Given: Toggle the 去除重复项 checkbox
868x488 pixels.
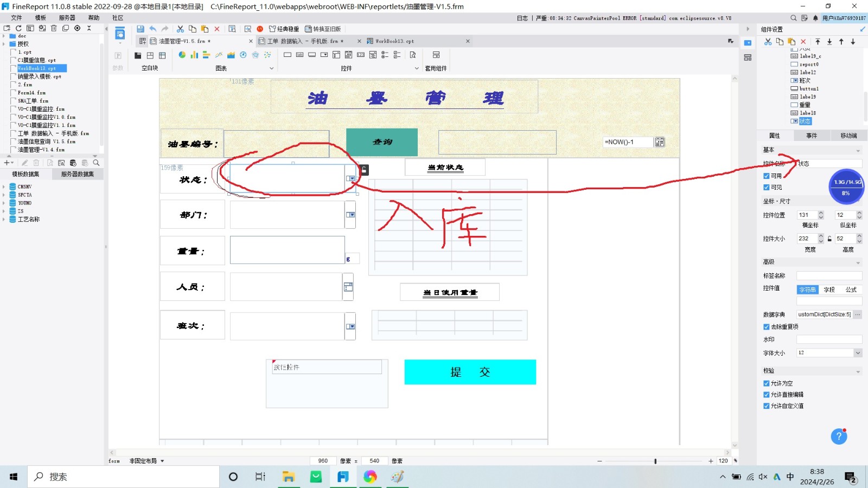Looking at the screenshot, I should 767,327.
